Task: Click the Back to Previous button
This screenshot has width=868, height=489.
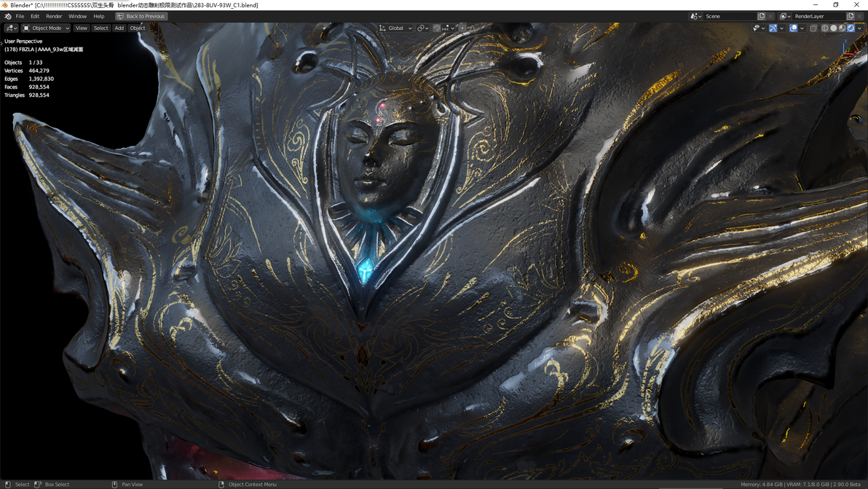Action: pos(141,16)
